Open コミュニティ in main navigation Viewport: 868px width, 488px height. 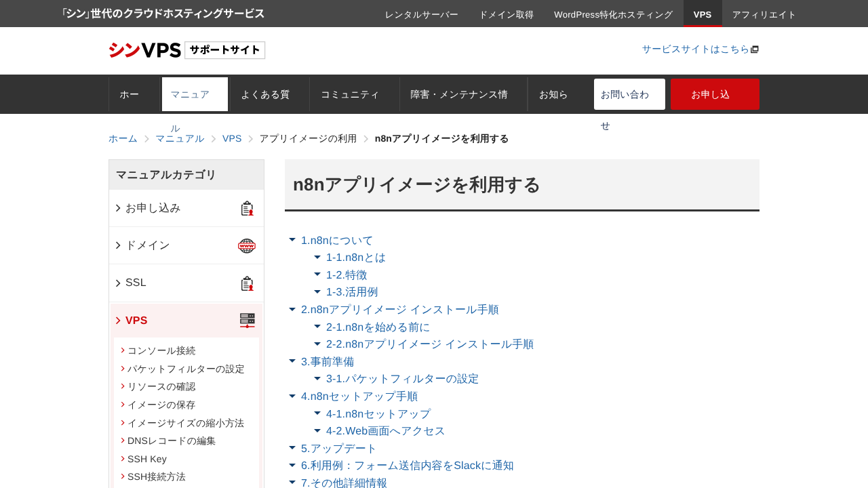click(355, 94)
